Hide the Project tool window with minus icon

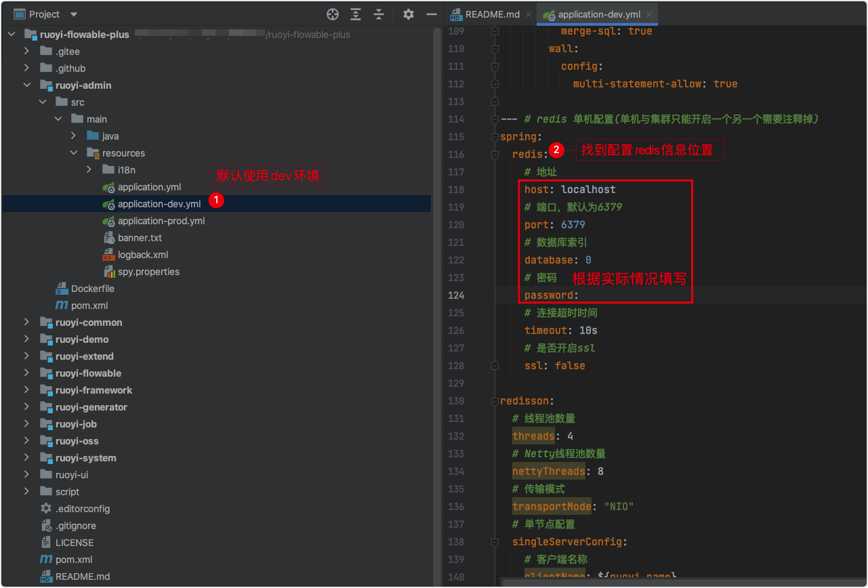[431, 14]
